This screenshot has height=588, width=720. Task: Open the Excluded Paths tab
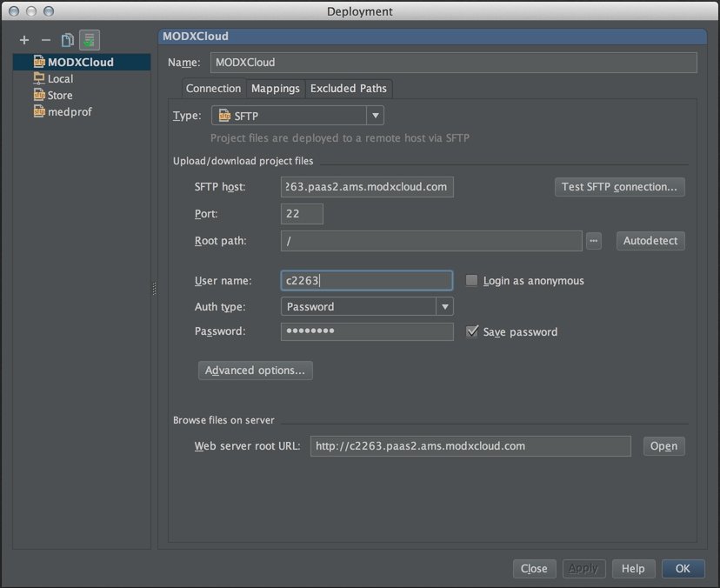[348, 89]
